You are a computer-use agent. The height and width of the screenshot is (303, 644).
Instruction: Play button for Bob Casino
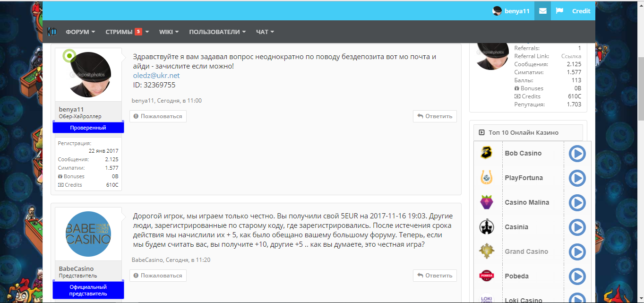click(x=577, y=154)
